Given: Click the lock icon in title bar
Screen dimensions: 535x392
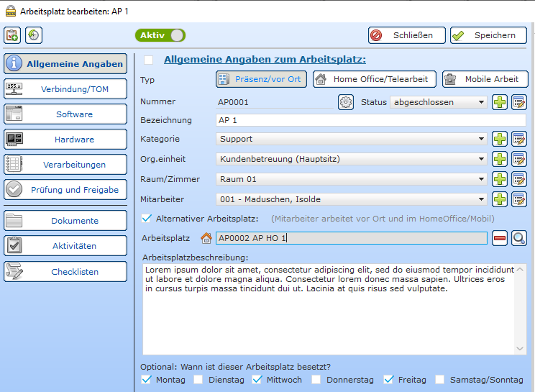Looking at the screenshot, I should click(x=11, y=11).
